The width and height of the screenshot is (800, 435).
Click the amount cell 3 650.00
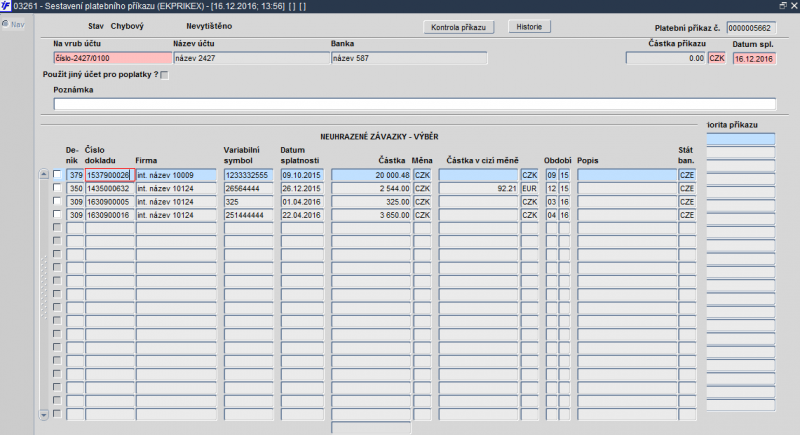[371, 215]
